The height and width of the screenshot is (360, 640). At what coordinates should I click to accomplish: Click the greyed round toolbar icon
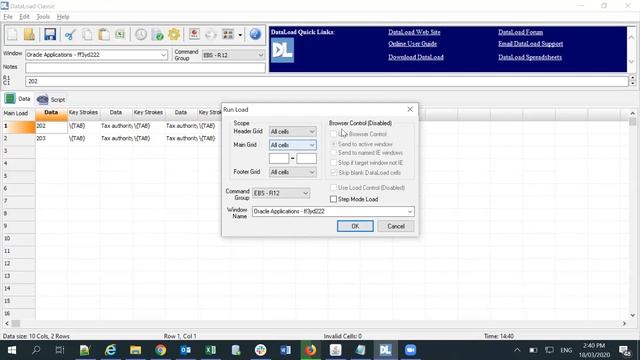pos(211,35)
